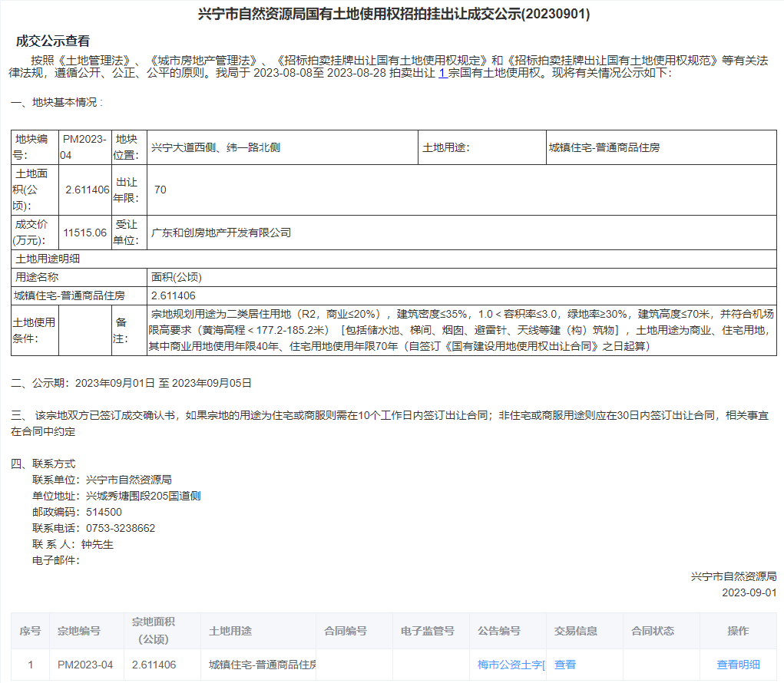The width and height of the screenshot is (784, 683).
Task: Open the 查看明细 link in 操作 column
Action: (x=738, y=665)
